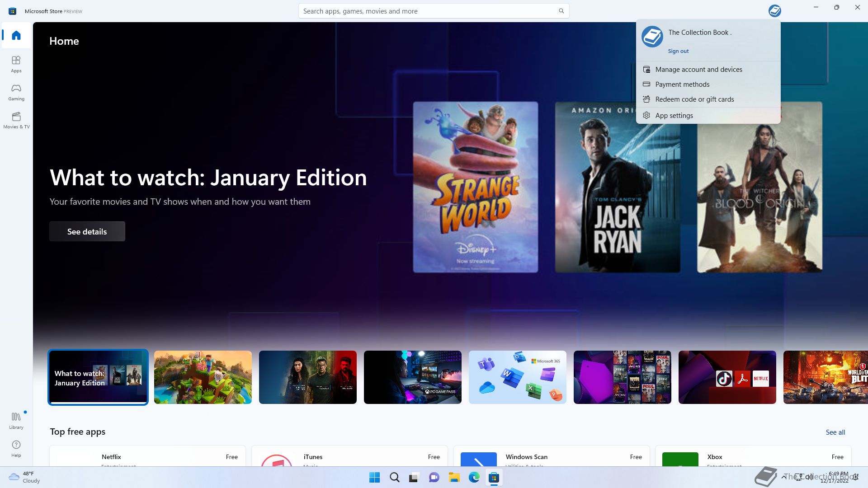
Task: Click See all for Top free apps
Action: (835, 432)
